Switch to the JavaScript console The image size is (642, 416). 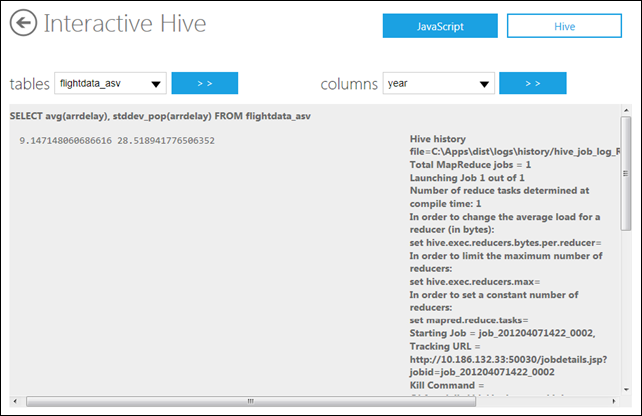(x=440, y=26)
